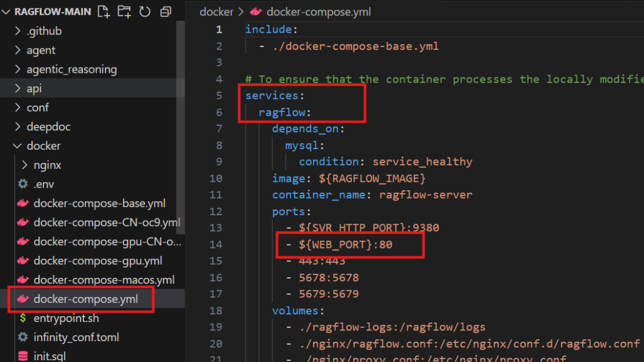
Task: Click line number 14 in gutter
Action: tap(216, 245)
